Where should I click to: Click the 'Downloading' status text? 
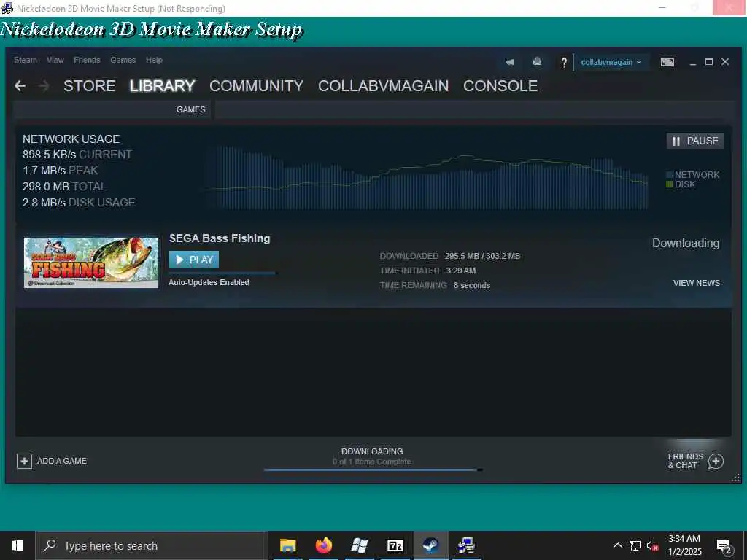(686, 243)
